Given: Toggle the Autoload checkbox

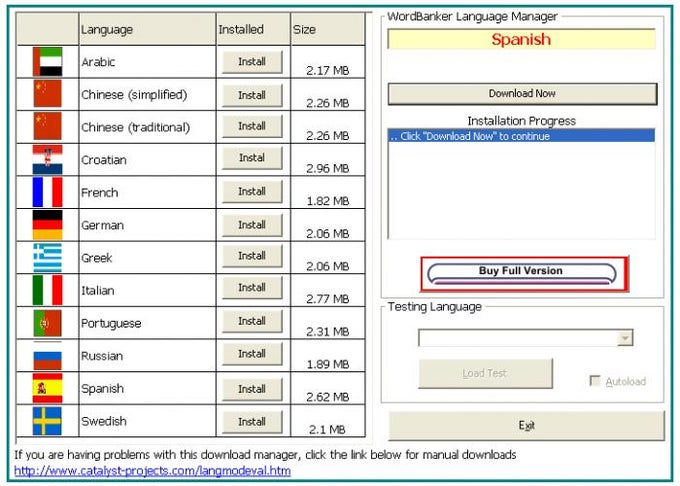Looking at the screenshot, I should 595,381.
